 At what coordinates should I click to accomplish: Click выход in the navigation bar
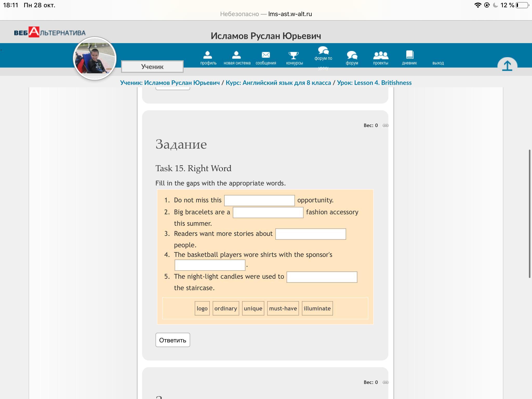438,63
